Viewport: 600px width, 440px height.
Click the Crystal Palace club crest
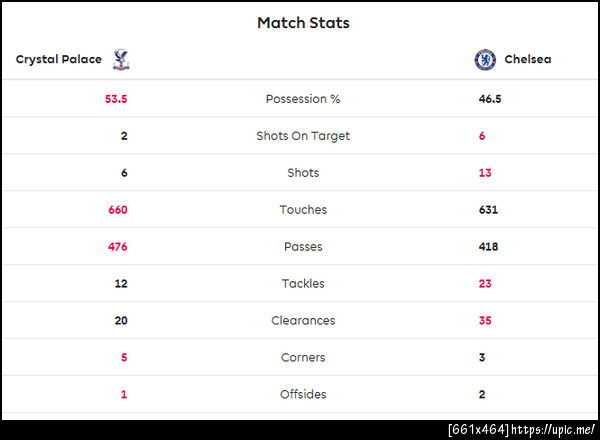[122, 60]
